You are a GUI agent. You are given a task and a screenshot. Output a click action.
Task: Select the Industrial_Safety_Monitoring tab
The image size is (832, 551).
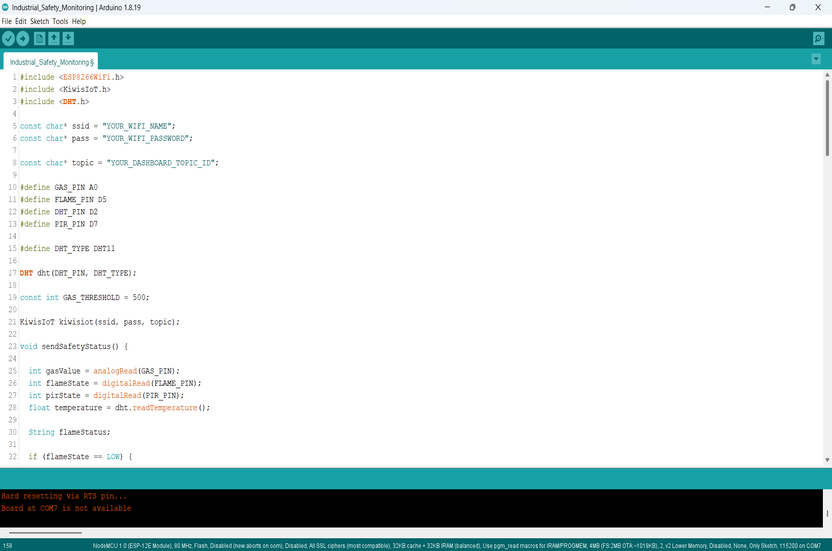click(x=51, y=62)
